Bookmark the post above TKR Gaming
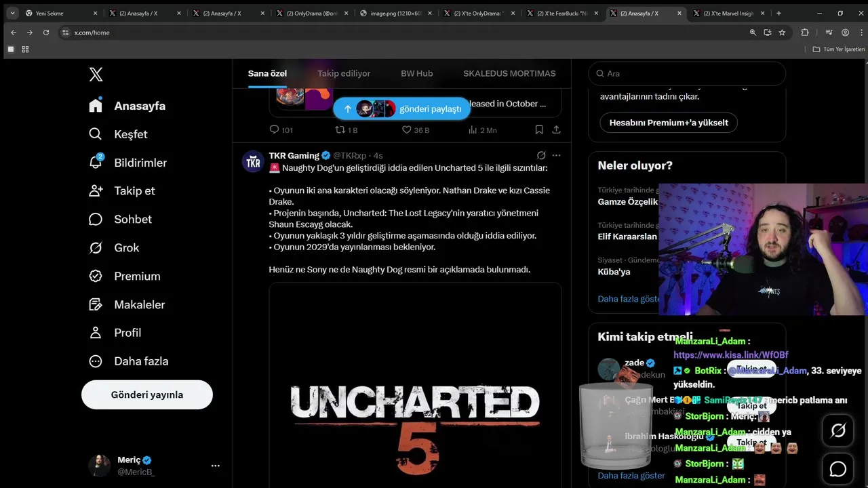Image resolution: width=868 pixels, height=488 pixels. pyautogui.click(x=539, y=129)
